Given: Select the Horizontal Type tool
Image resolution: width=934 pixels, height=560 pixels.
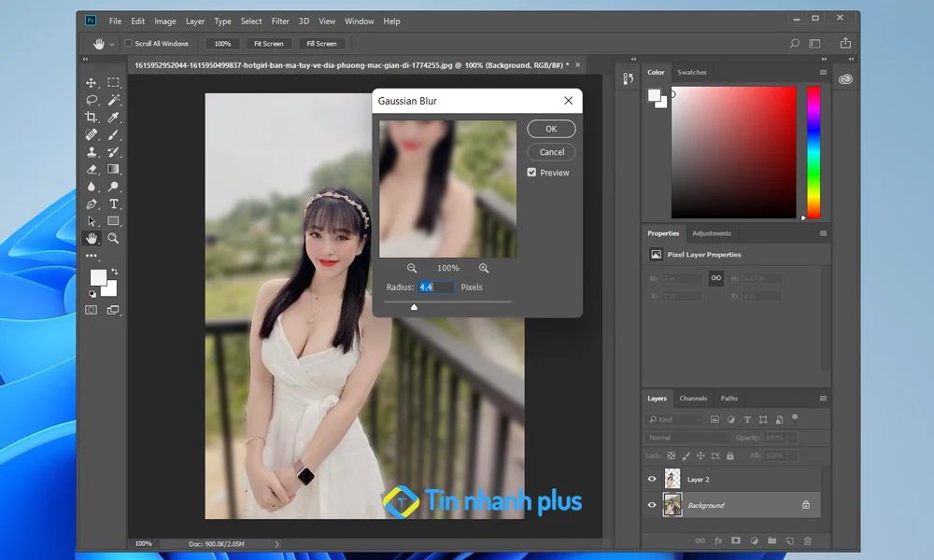Looking at the screenshot, I should pyautogui.click(x=113, y=203).
